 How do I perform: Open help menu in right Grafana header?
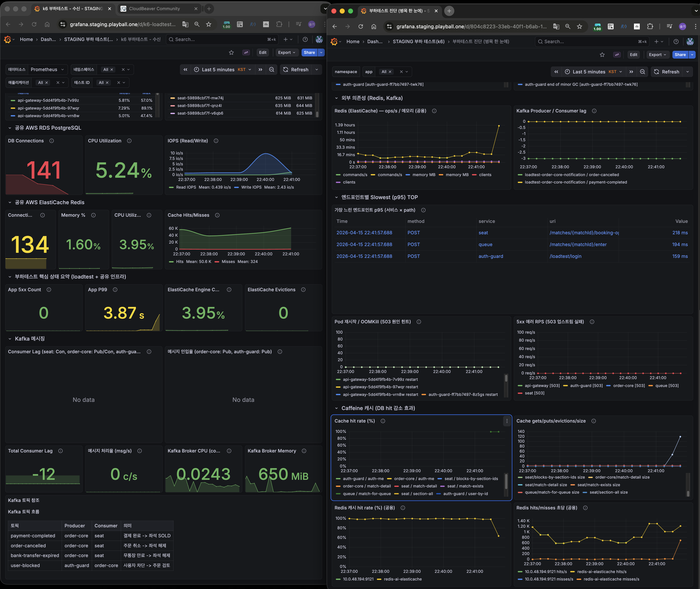676,42
